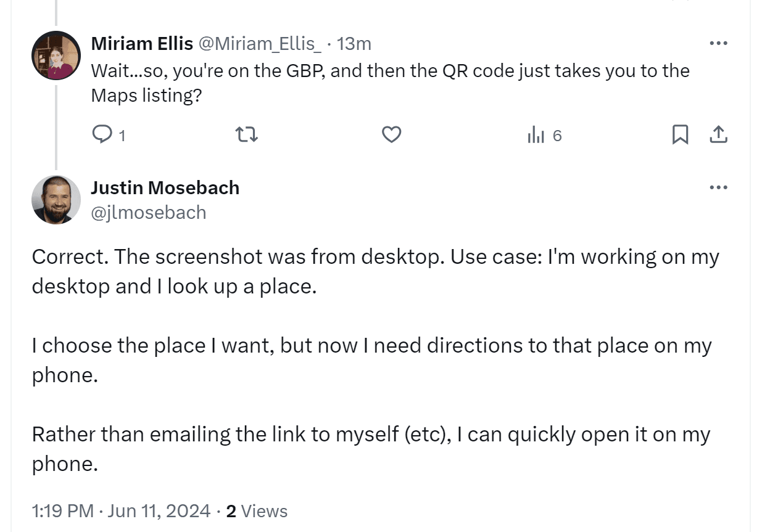762x532 pixels.
Task: Open more options on Justin's reply
Action: (x=718, y=187)
